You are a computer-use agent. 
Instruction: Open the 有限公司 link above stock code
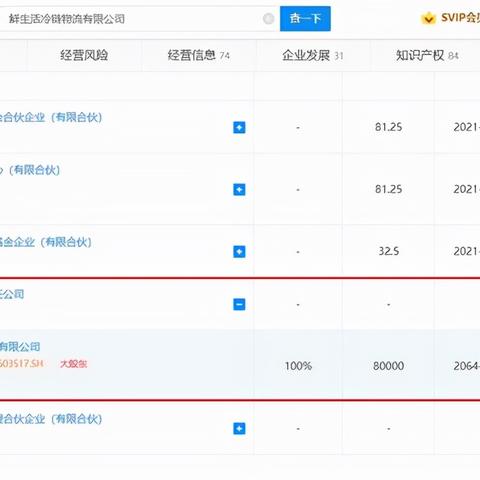[x=20, y=347]
